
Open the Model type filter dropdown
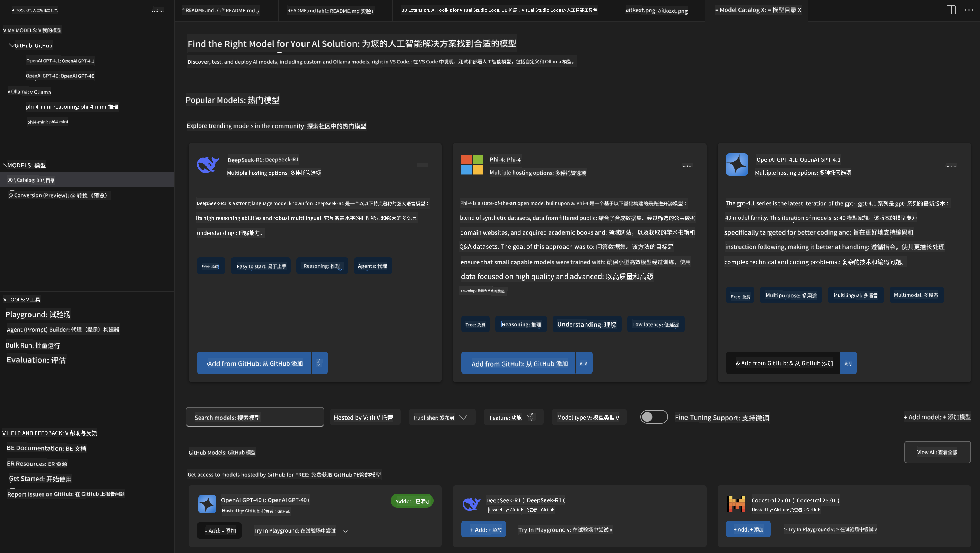tap(588, 417)
